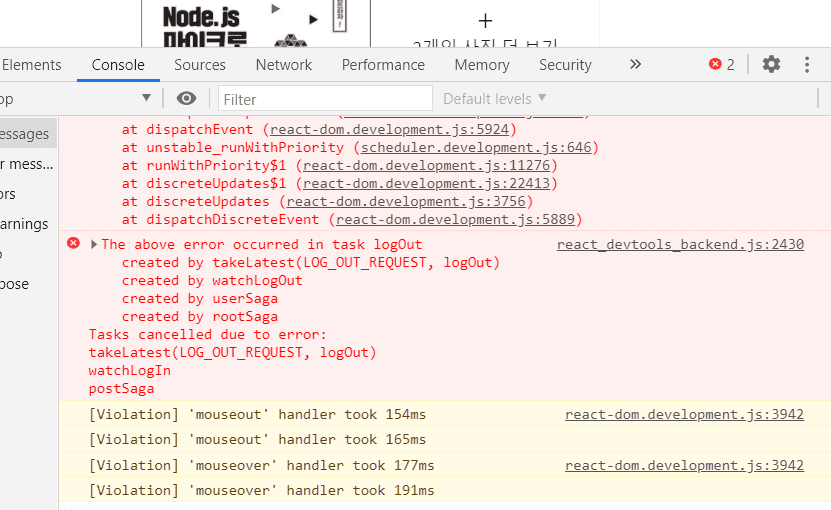Open the JavaScript context dropdown arrow
This screenshot has height=510, width=831.
[x=146, y=98]
